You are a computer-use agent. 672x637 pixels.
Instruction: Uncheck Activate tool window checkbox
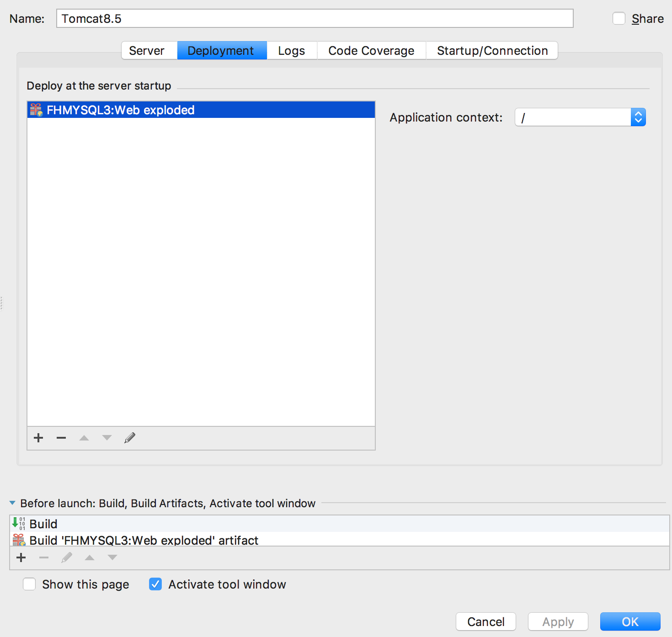pyautogui.click(x=155, y=584)
